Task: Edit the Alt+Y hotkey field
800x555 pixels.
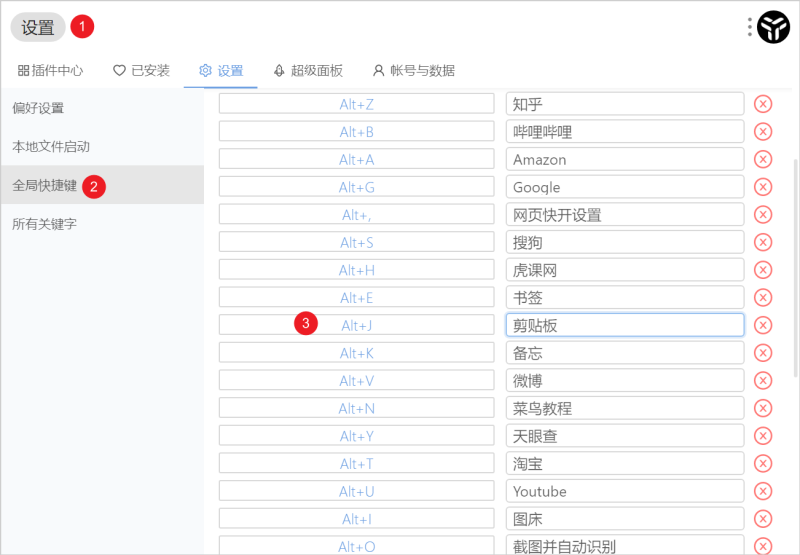Action: click(357, 436)
